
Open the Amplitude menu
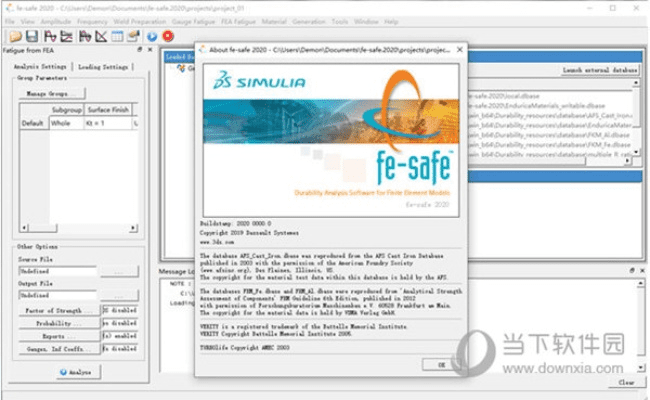coord(54,20)
